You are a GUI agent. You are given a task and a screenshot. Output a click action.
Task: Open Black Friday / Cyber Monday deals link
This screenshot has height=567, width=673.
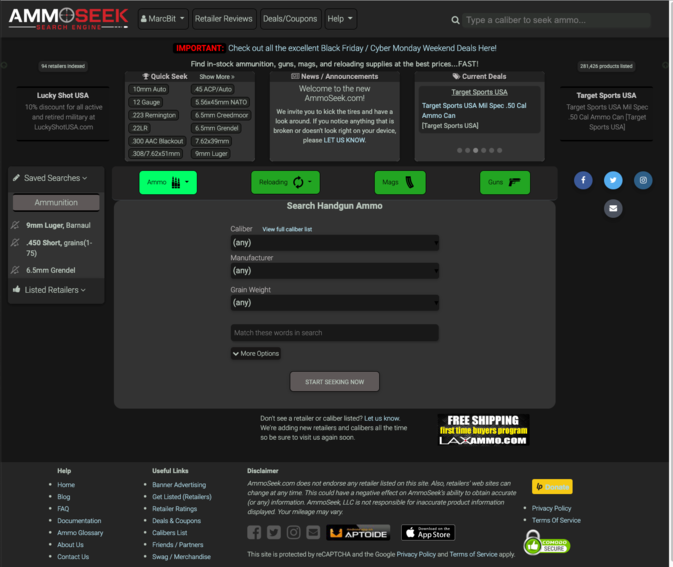click(362, 48)
